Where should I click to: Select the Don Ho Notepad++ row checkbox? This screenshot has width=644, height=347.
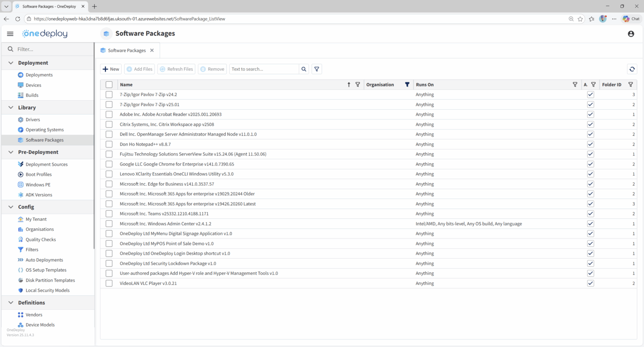[109, 144]
